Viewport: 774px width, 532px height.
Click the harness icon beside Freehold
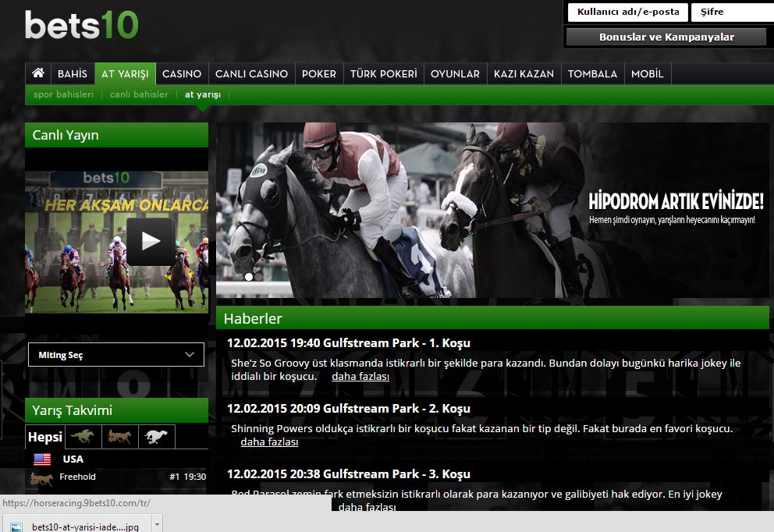pyautogui.click(x=41, y=477)
